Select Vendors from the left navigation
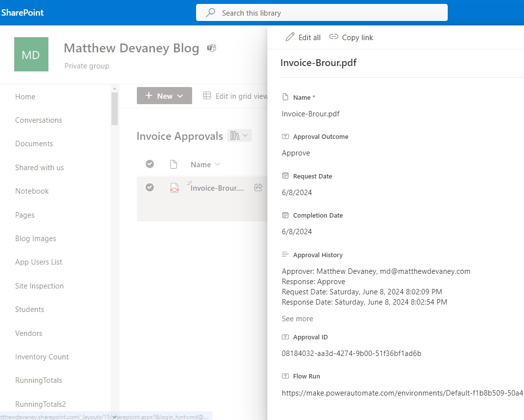The height and width of the screenshot is (420, 524). click(x=28, y=333)
